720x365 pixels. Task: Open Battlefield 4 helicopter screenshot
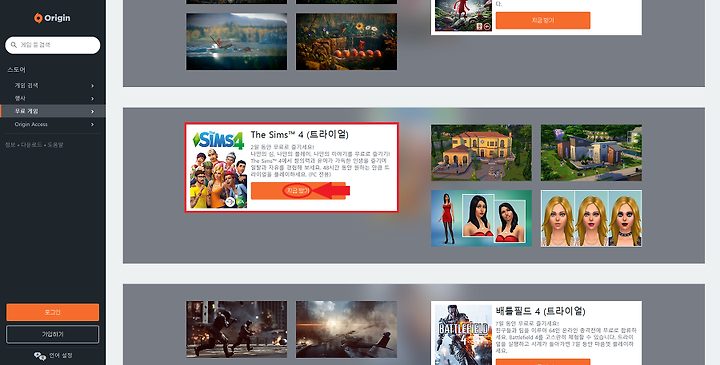pyautogui.click(x=346, y=329)
